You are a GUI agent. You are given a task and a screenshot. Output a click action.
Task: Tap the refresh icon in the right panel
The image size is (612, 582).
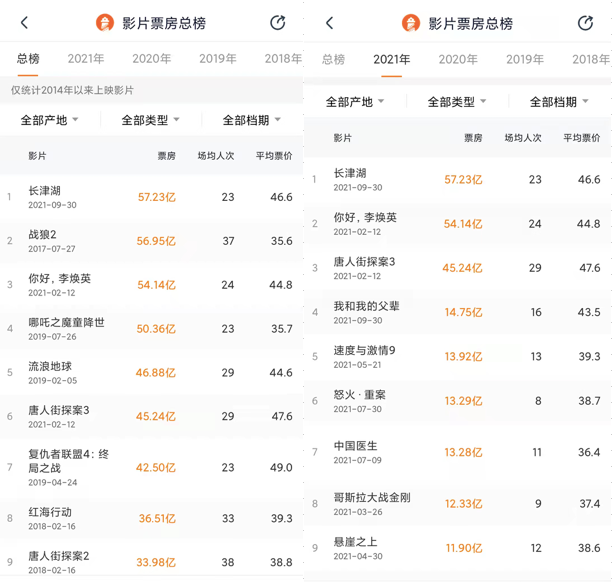pyautogui.click(x=585, y=23)
